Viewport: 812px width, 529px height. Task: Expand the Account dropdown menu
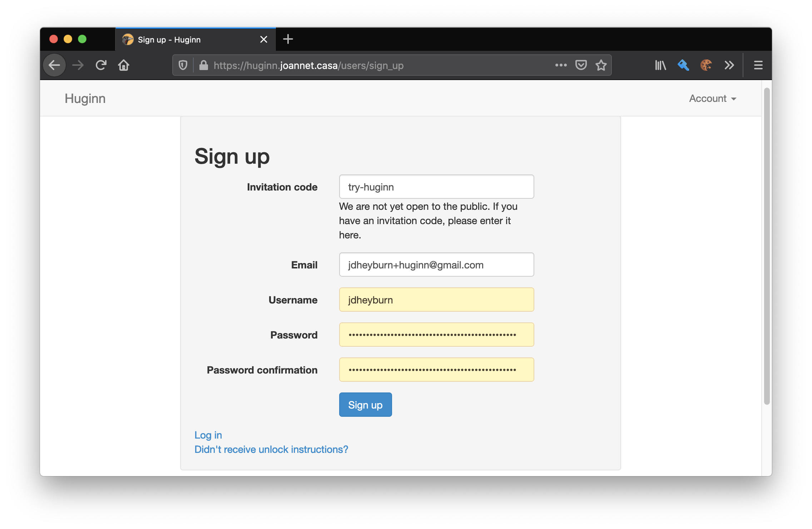click(713, 99)
